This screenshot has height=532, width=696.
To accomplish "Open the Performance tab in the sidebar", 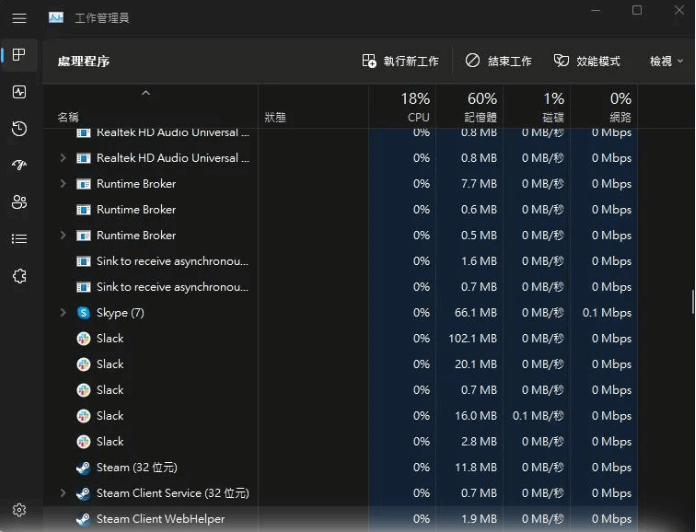I will (19, 92).
